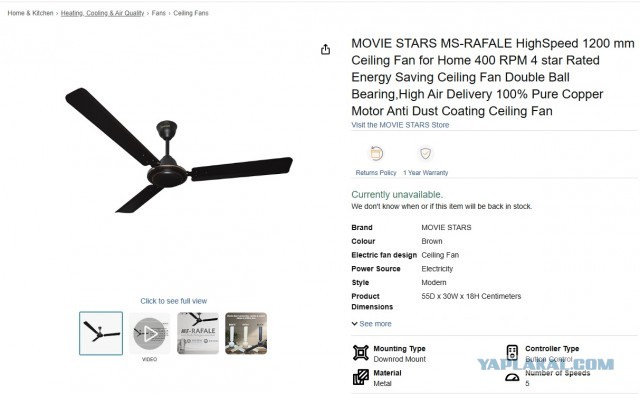
Task: Click the Mounting Type icon
Action: click(361, 353)
